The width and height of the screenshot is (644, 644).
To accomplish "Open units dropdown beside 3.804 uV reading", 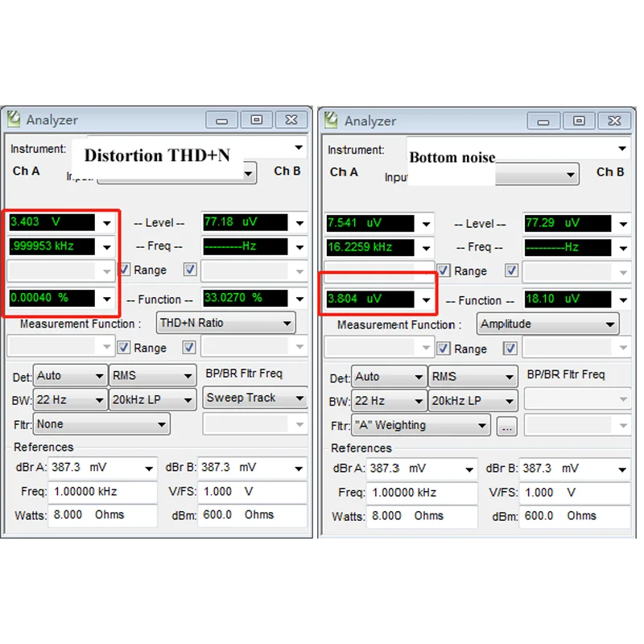I will (x=426, y=299).
